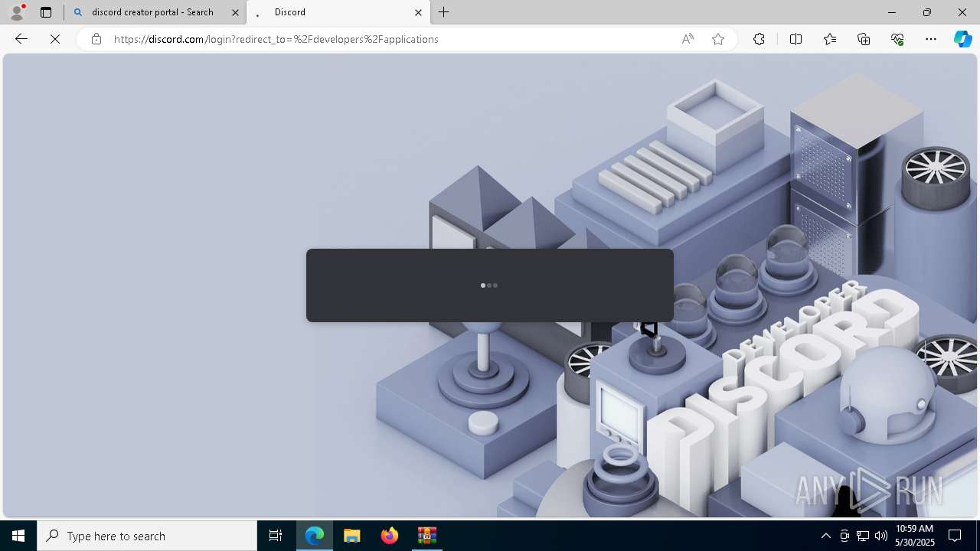This screenshot has width=980, height=551.
Task: Open the browser profile icon
Action: (x=17, y=12)
